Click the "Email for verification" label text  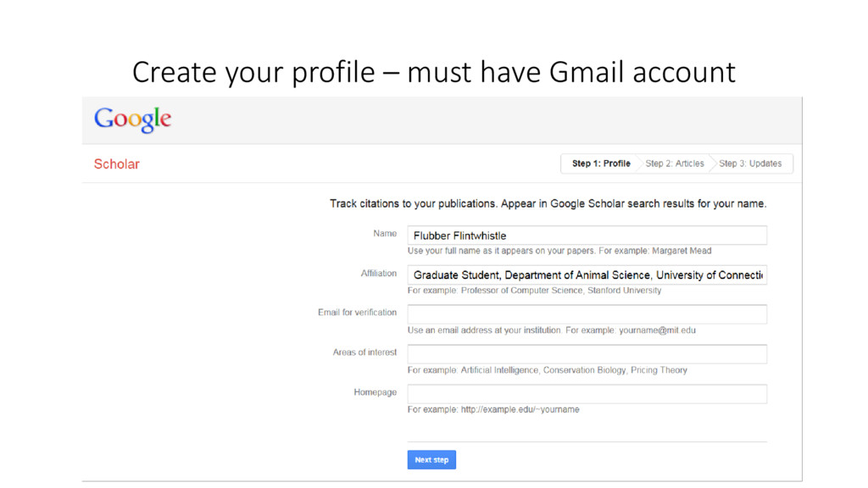point(357,313)
